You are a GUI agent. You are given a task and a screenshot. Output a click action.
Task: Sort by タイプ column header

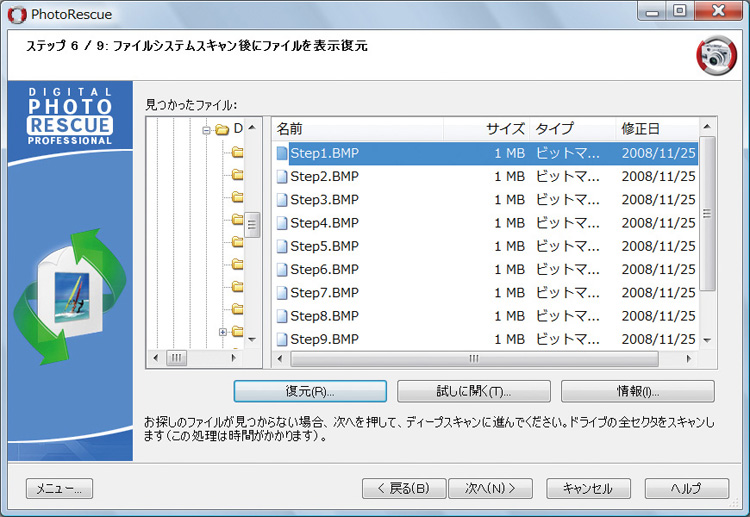(x=572, y=129)
